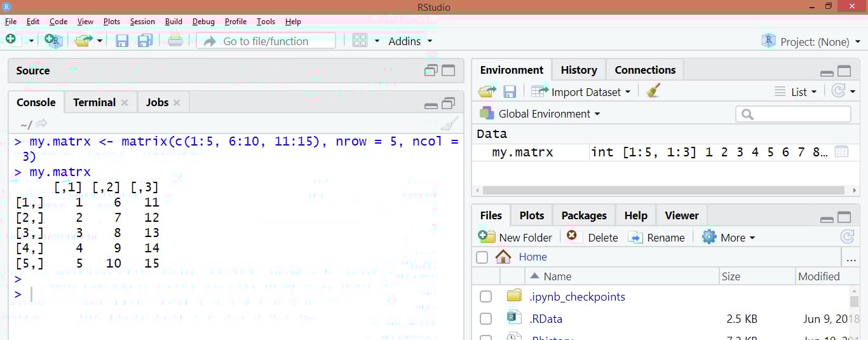Clear the environment objects with the broom icon
The width and height of the screenshot is (868, 340).
pyautogui.click(x=653, y=91)
